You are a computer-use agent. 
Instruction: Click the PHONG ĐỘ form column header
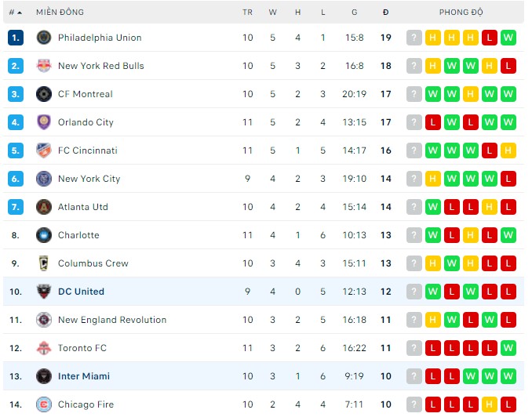click(461, 13)
